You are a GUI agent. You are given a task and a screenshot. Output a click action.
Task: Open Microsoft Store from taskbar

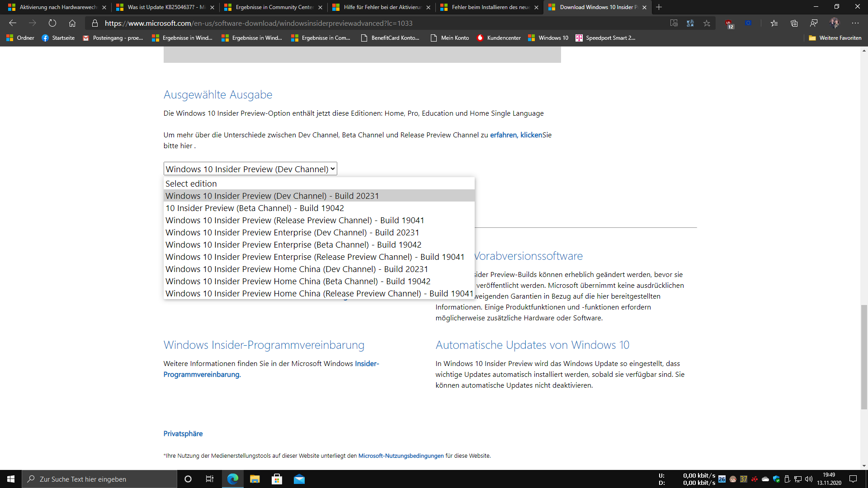tap(277, 479)
